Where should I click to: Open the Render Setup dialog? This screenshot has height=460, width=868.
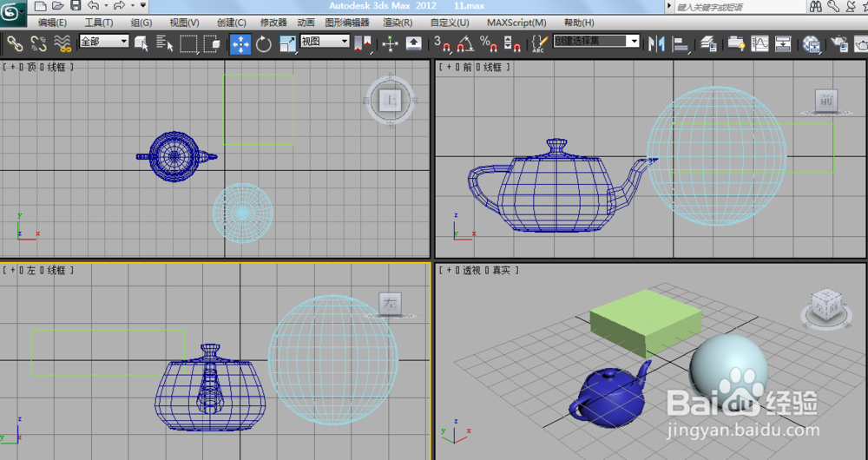point(840,43)
